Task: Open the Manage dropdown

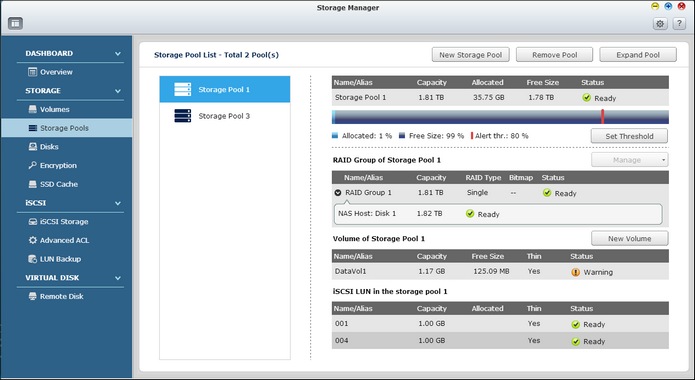Action: point(629,160)
